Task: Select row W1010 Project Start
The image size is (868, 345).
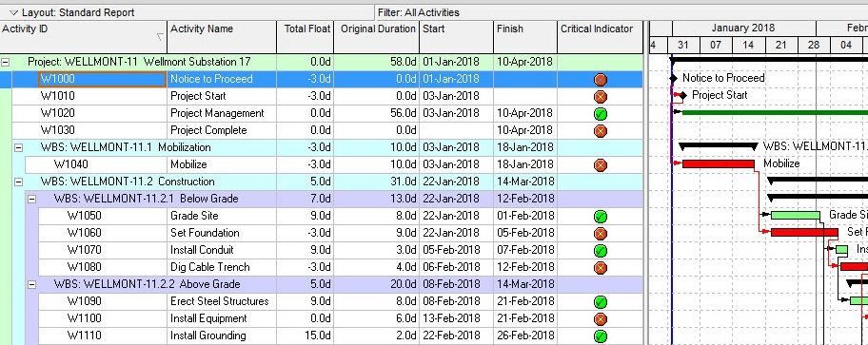Action: click(x=326, y=96)
